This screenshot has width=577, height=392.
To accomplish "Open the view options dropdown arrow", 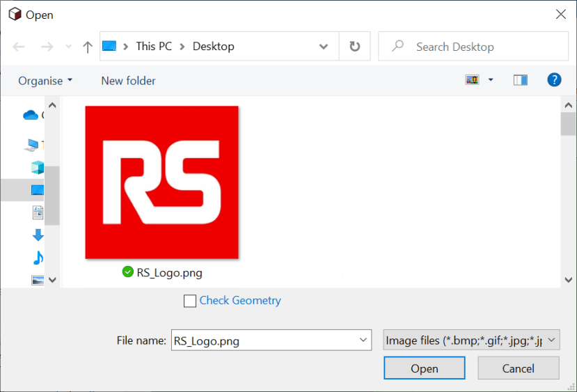I will [x=491, y=80].
